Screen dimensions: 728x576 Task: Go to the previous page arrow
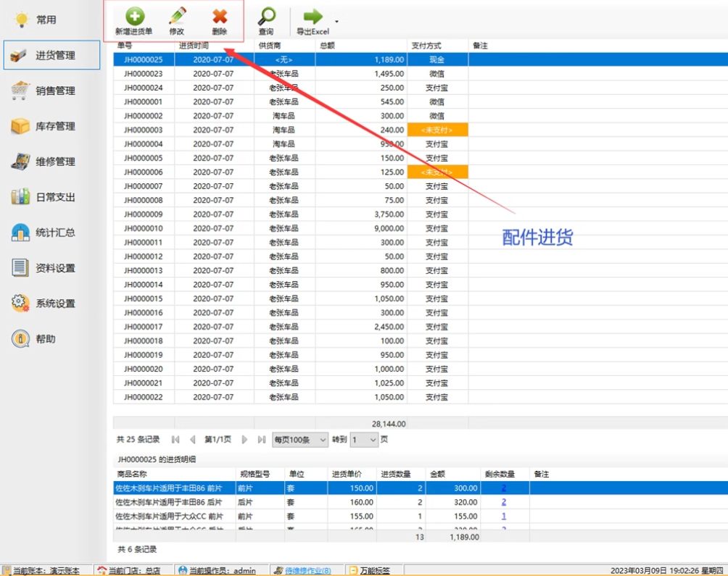[193, 440]
